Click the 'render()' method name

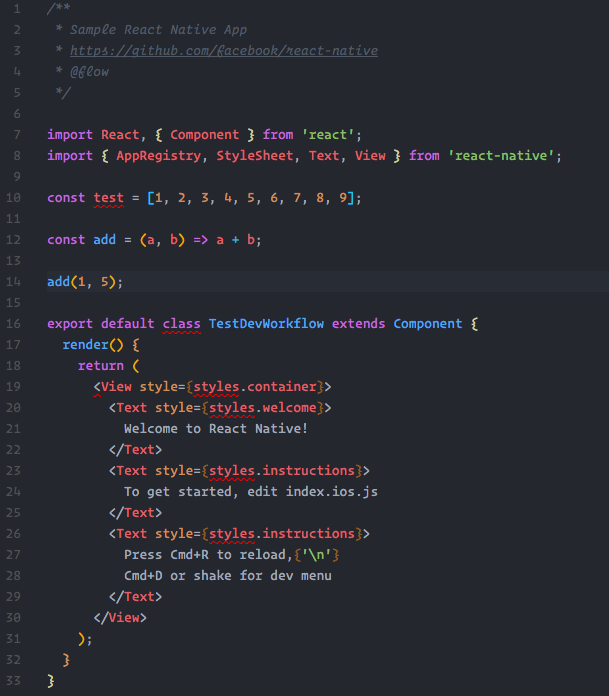[x=93, y=345]
